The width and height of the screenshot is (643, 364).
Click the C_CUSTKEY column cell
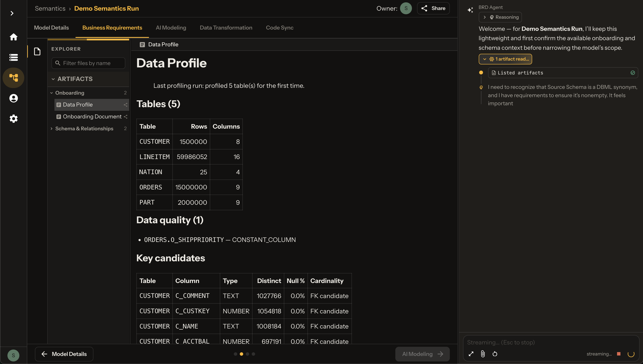coord(196,311)
